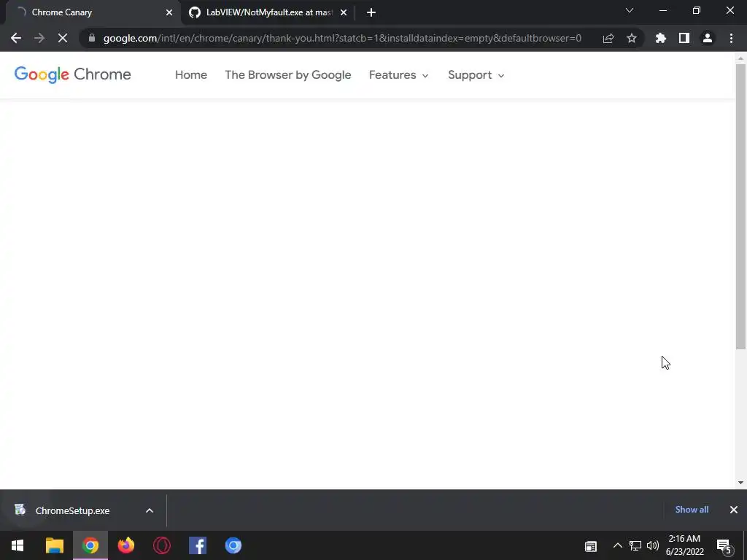
Task: Click the page vertical scrollbar thumb
Action: pyautogui.click(x=741, y=206)
